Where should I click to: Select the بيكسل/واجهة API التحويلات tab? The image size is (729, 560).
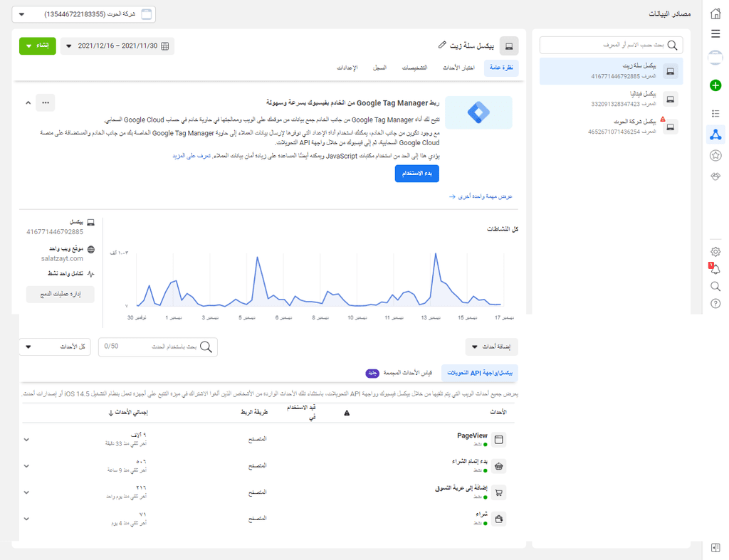480,373
